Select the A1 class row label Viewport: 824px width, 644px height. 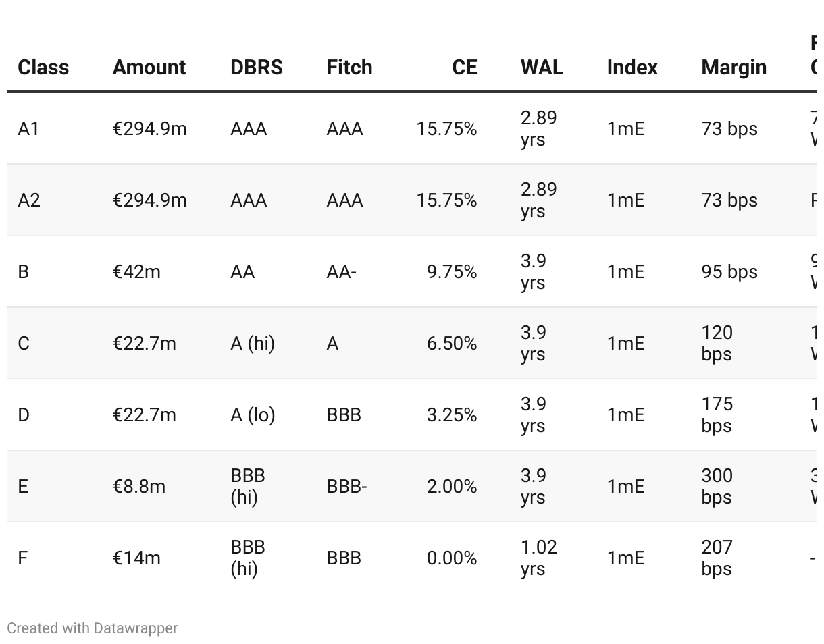[28, 129]
